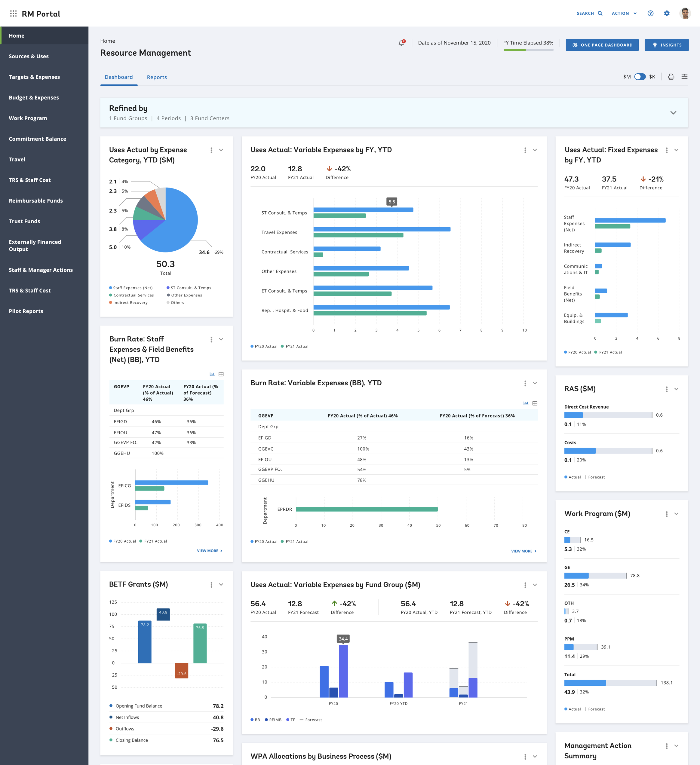The width and height of the screenshot is (700, 765).
Task: Click the notification bell near the date
Action: pos(401,42)
